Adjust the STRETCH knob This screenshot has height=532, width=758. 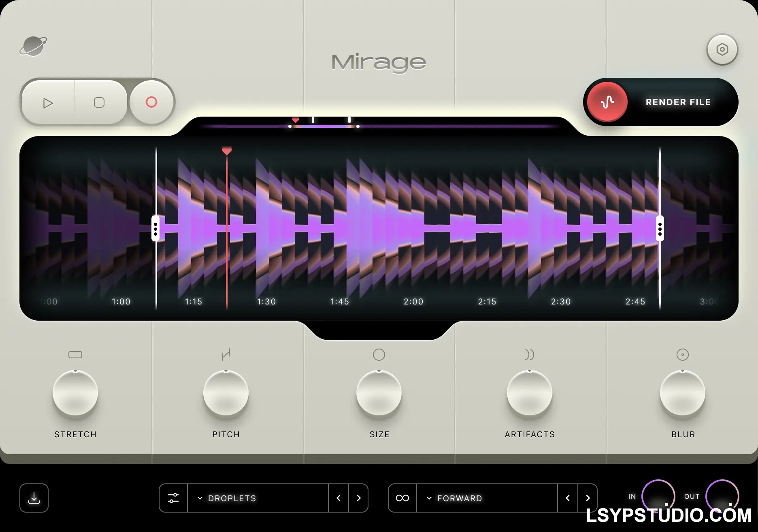pyautogui.click(x=75, y=393)
